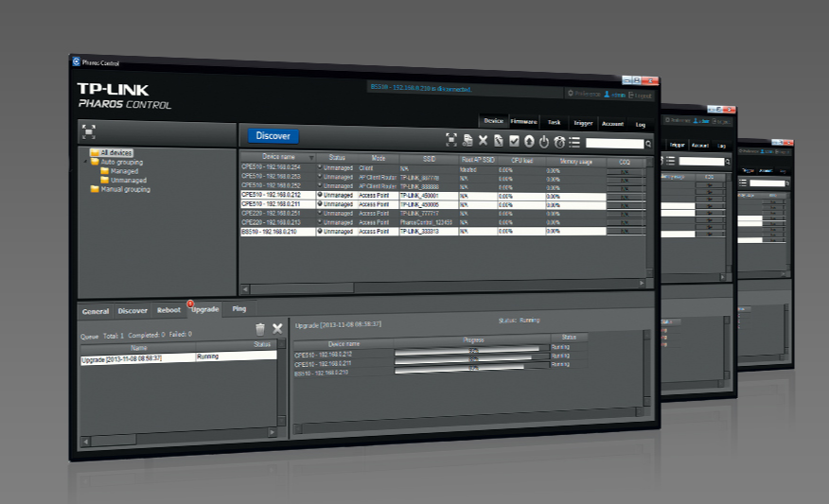Switch to the Firmware tab
Viewport: 829px width, 504px height.
click(524, 122)
